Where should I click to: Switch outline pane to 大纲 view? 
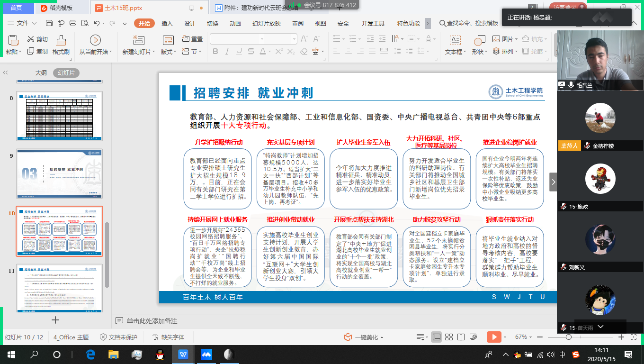coord(41,73)
